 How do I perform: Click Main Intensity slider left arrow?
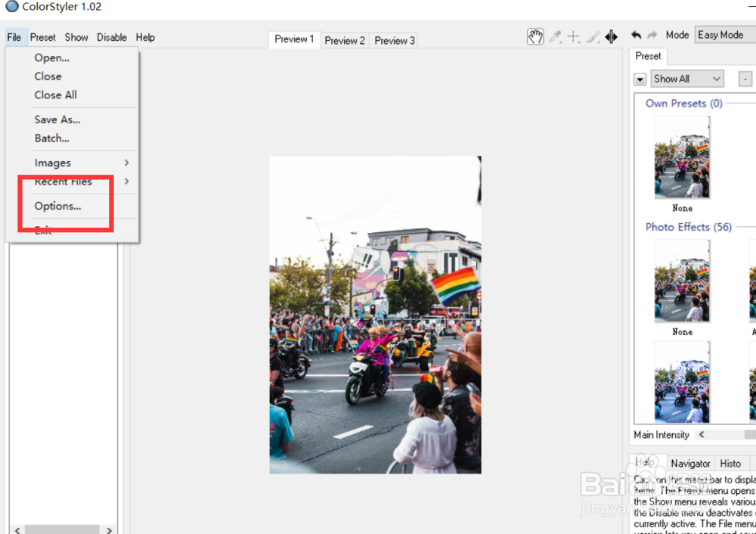[x=702, y=435]
